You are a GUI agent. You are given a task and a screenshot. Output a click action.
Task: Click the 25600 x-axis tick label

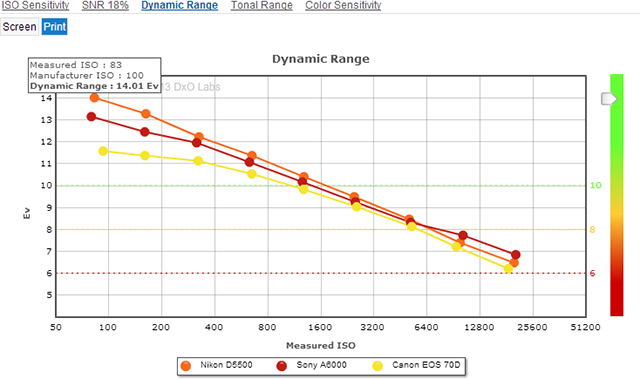(532, 327)
